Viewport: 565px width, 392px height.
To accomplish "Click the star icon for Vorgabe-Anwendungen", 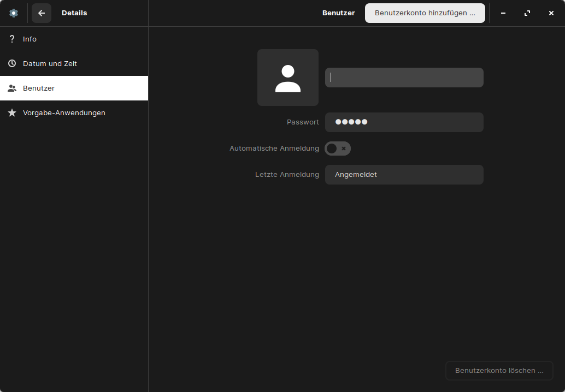I will tap(12, 112).
